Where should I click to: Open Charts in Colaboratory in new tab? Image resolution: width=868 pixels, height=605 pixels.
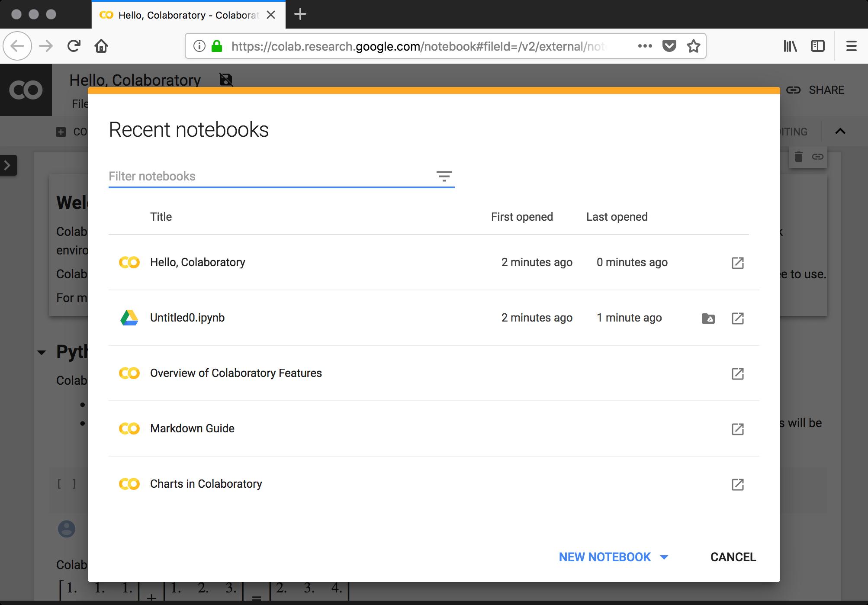point(737,484)
